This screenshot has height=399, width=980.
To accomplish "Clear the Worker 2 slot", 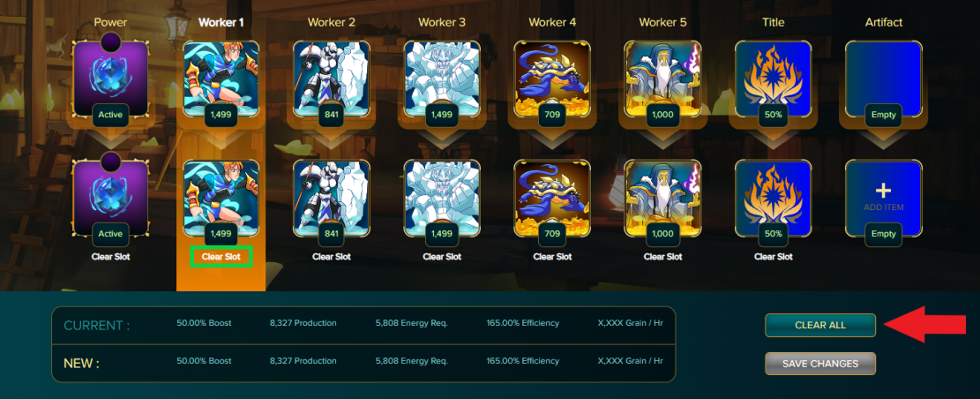I will (x=332, y=256).
